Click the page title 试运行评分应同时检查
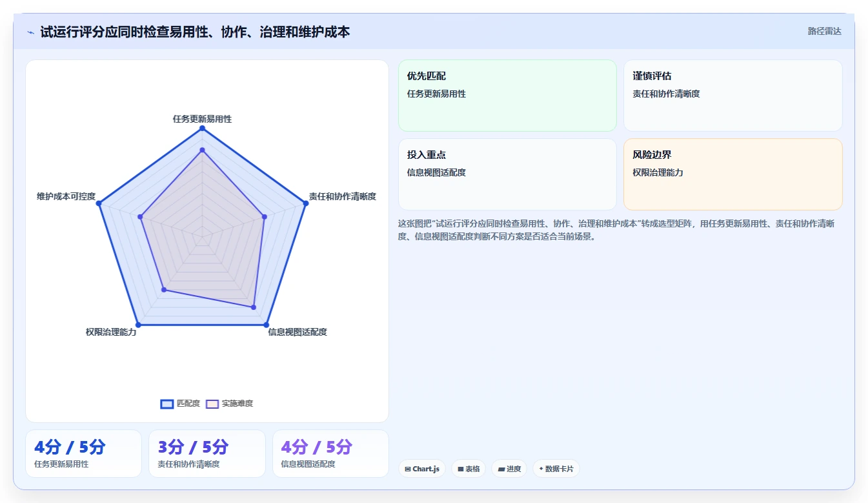868x503 pixels. pos(195,32)
